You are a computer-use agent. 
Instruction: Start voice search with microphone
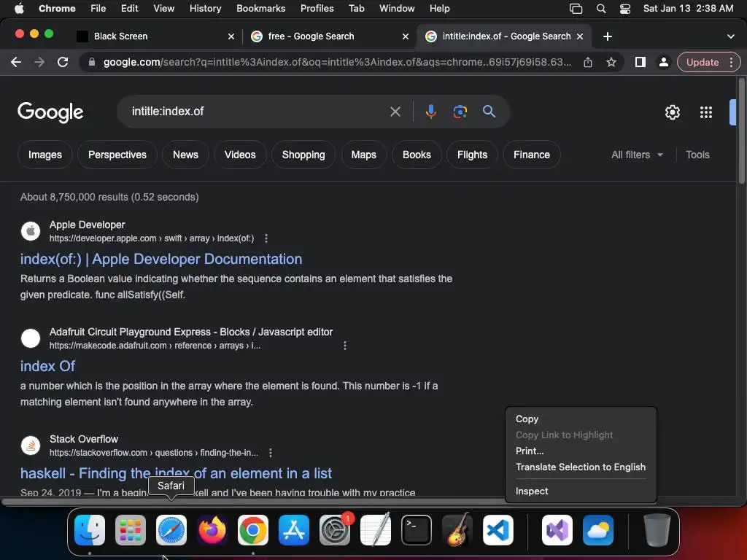coord(430,112)
